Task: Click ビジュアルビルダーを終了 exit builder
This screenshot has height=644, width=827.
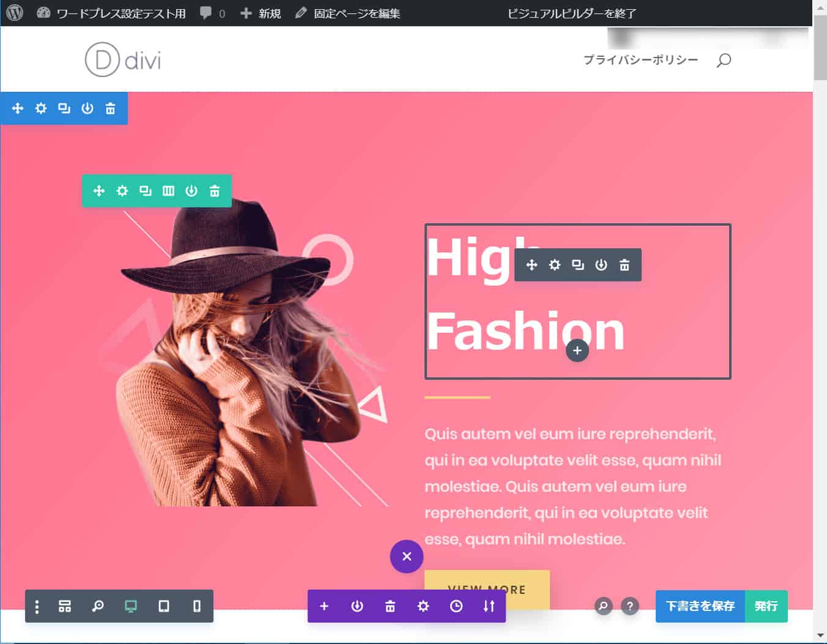Action: [x=572, y=13]
